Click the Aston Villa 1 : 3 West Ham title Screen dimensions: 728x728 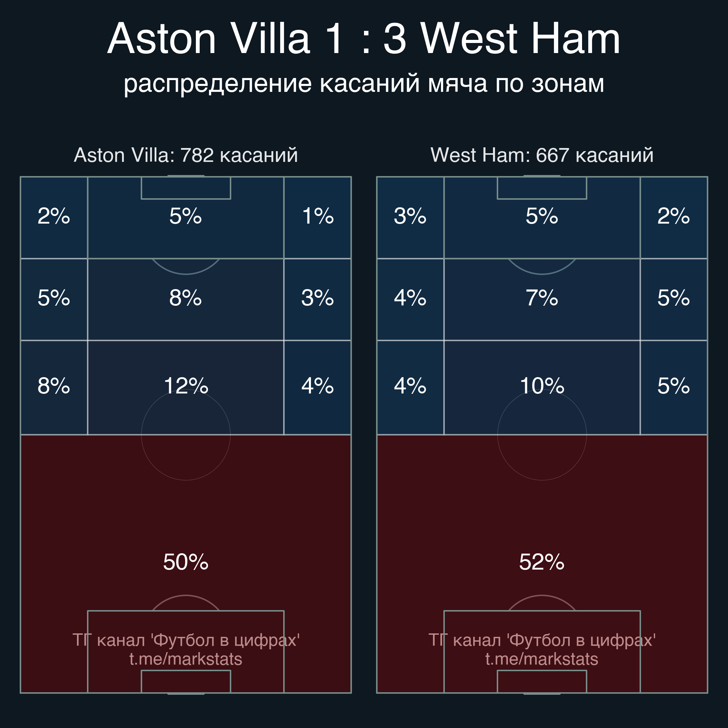click(364, 38)
